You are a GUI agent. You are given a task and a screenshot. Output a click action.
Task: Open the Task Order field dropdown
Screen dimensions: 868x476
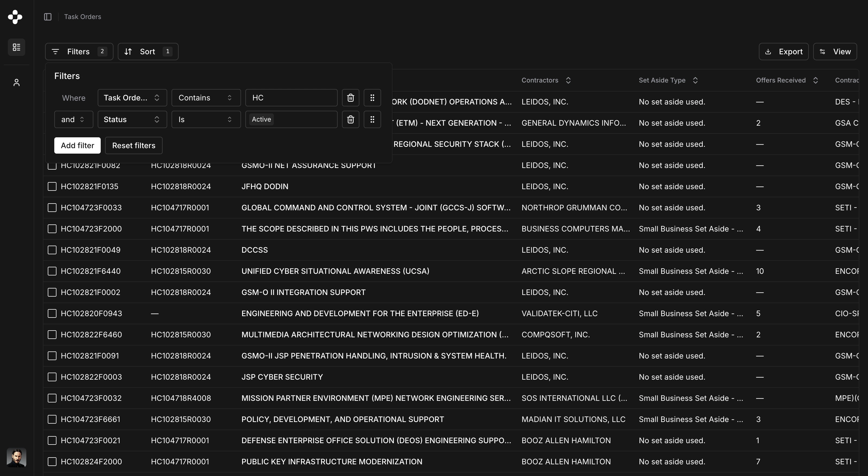tap(132, 98)
